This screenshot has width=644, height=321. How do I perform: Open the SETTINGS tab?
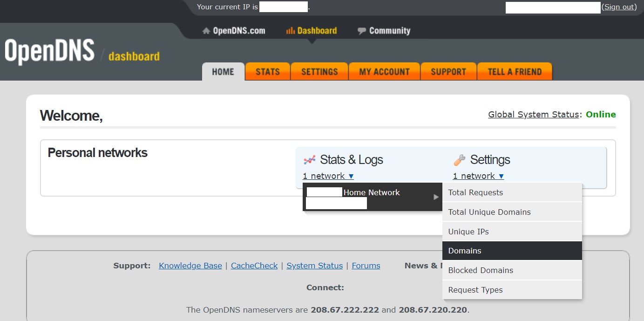click(x=319, y=72)
